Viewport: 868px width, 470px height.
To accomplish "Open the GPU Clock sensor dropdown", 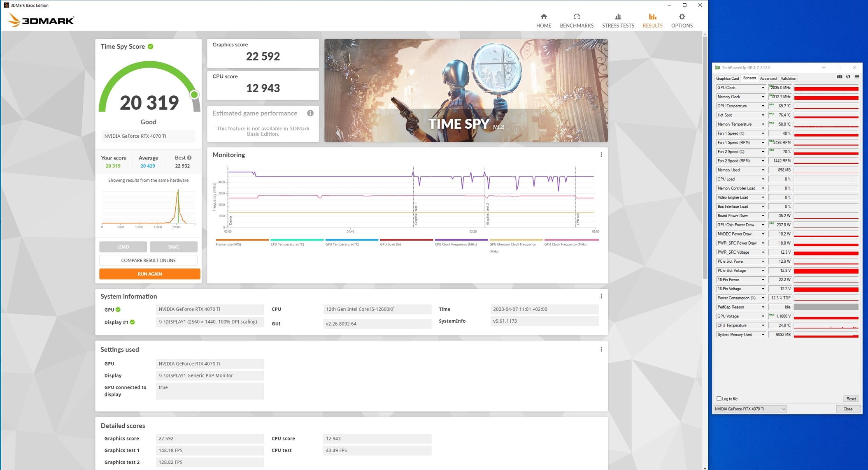I will (762, 88).
